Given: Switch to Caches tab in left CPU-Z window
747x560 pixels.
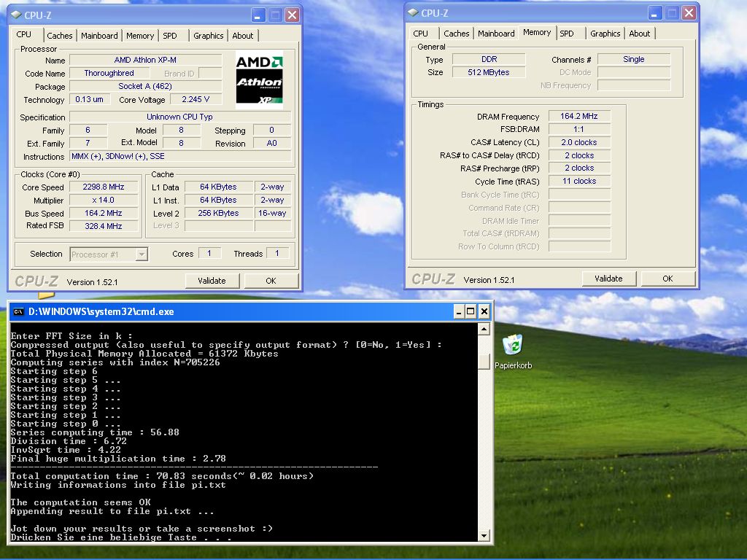Looking at the screenshot, I should click(x=60, y=36).
